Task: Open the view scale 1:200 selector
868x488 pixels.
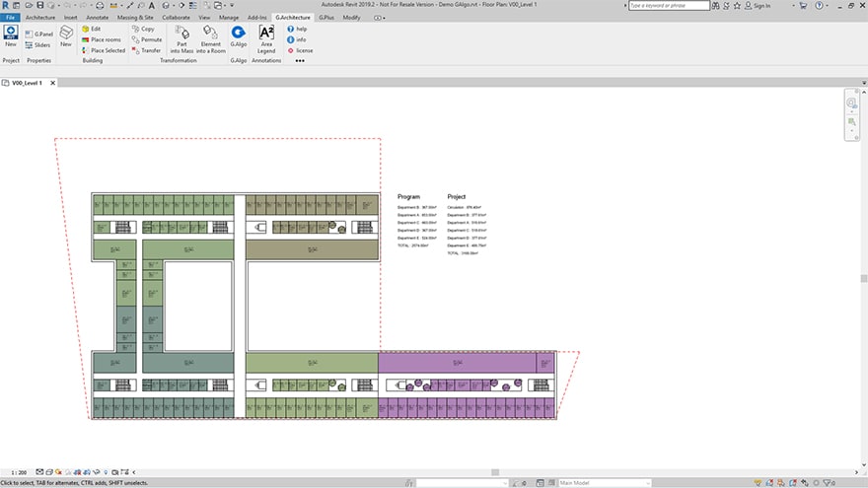Action: tap(19, 474)
